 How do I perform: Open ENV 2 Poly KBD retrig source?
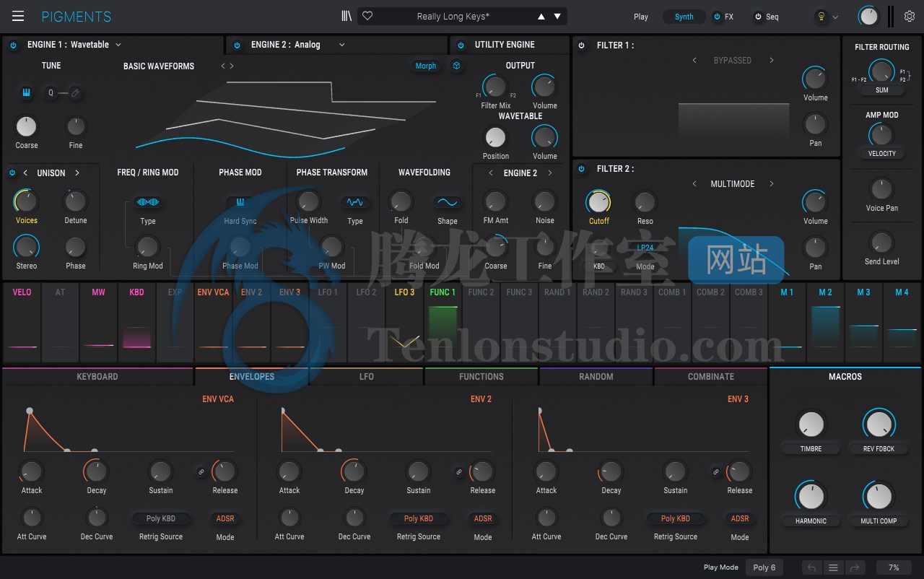coord(419,518)
